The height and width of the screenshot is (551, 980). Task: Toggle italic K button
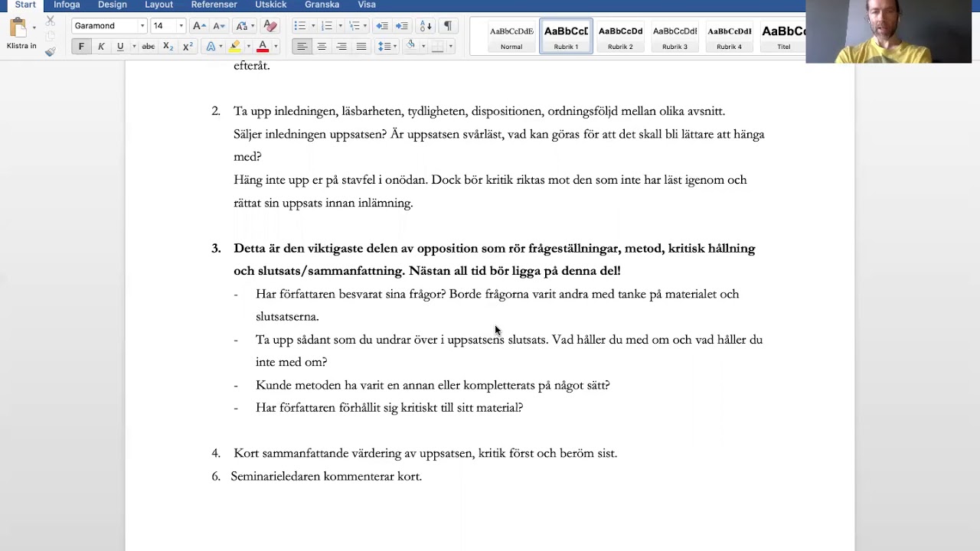tap(101, 47)
